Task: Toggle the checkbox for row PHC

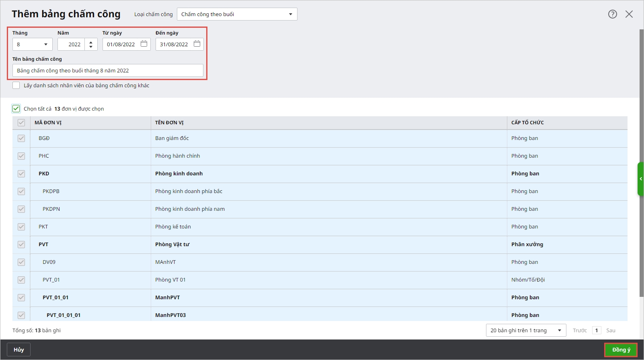Action: pos(21,156)
